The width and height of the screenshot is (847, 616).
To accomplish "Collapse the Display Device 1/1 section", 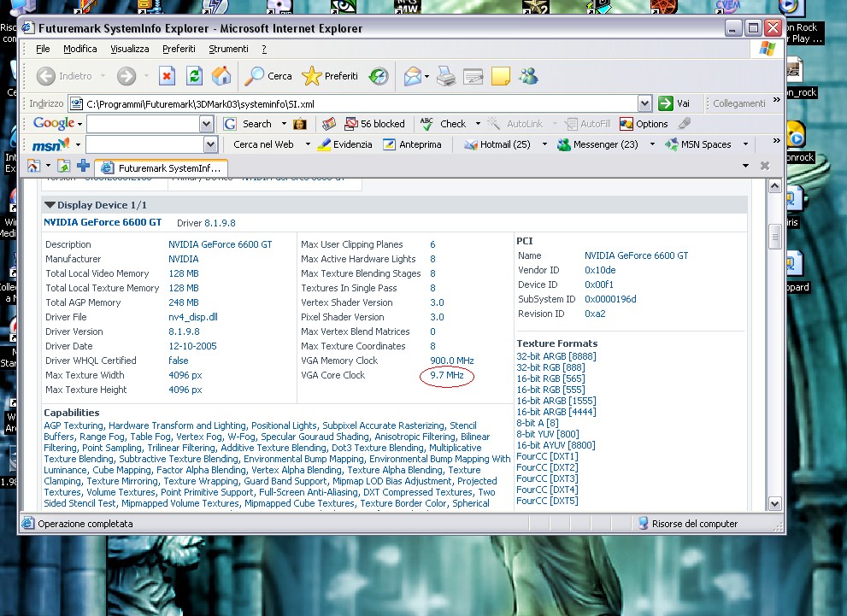I will coord(50,205).
